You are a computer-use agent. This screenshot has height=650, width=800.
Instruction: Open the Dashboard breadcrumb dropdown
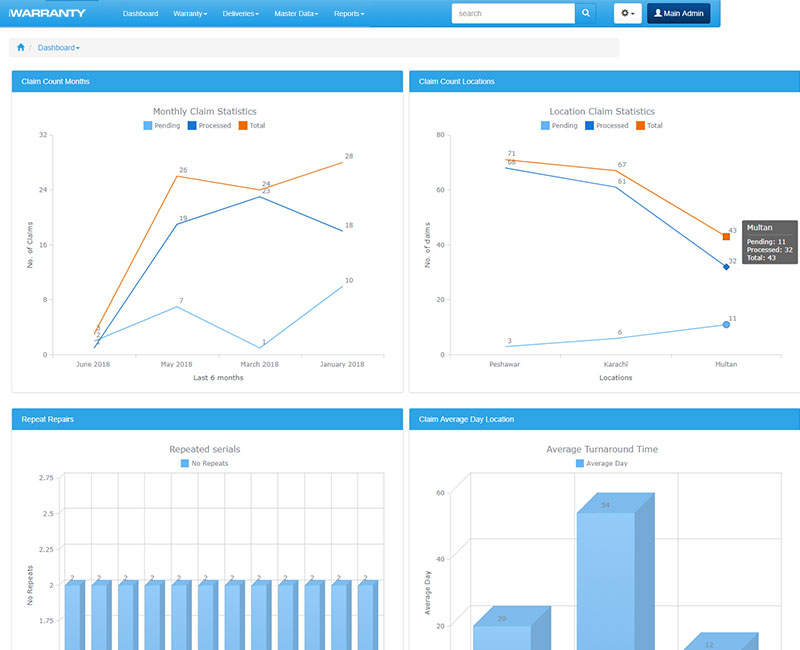(59, 48)
